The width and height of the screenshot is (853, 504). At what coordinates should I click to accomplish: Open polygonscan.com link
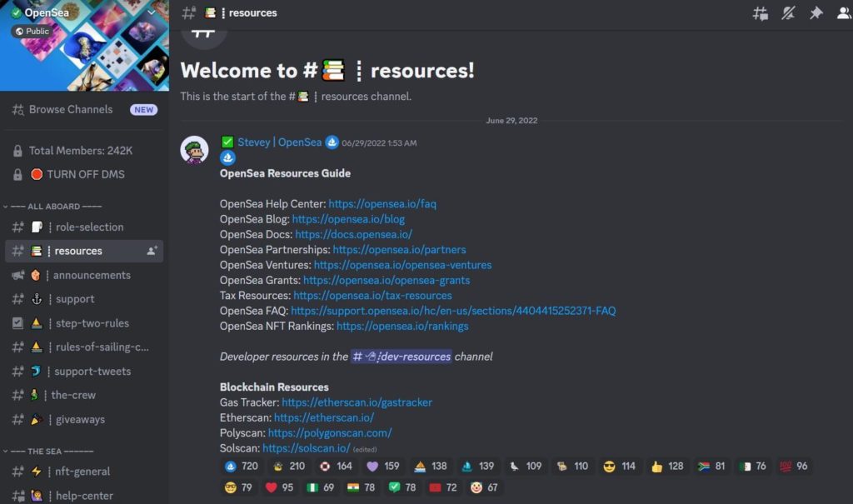pos(330,432)
